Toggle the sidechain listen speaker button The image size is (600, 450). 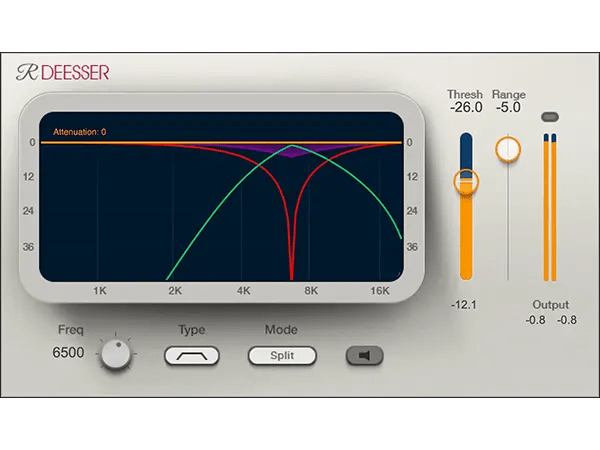pos(364,355)
